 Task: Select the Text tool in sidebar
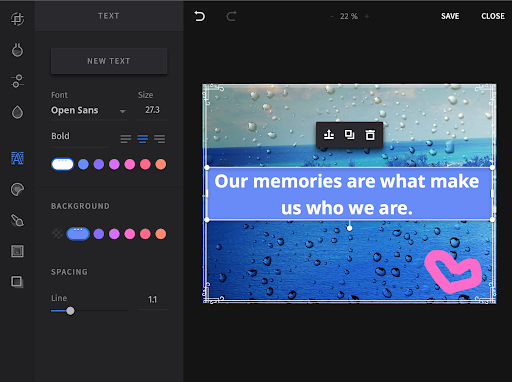coord(17,158)
